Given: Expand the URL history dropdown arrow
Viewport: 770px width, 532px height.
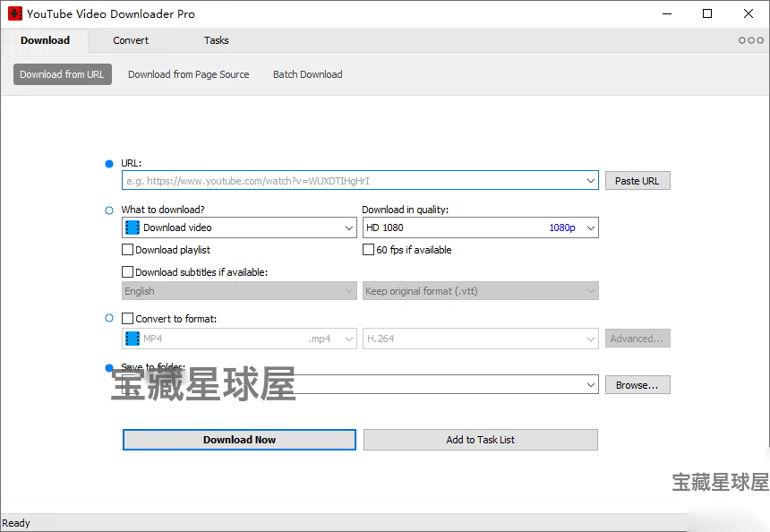Looking at the screenshot, I should (x=591, y=181).
